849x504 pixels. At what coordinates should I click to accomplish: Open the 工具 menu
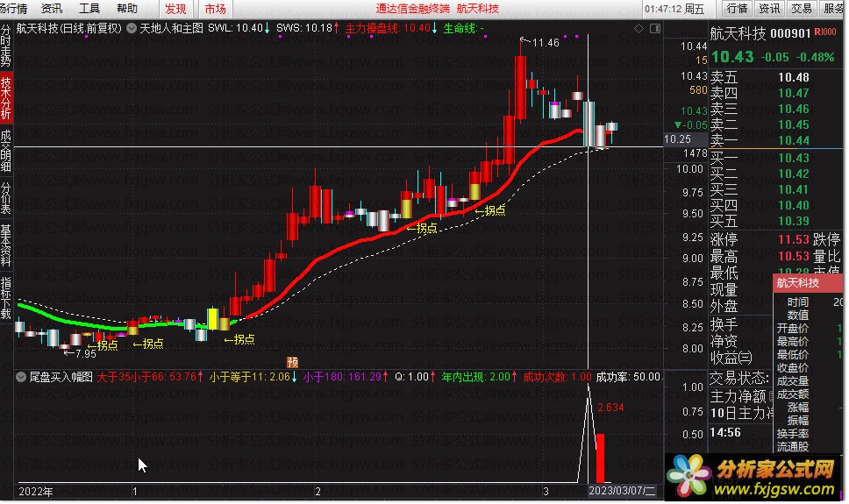(x=89, y=9)
